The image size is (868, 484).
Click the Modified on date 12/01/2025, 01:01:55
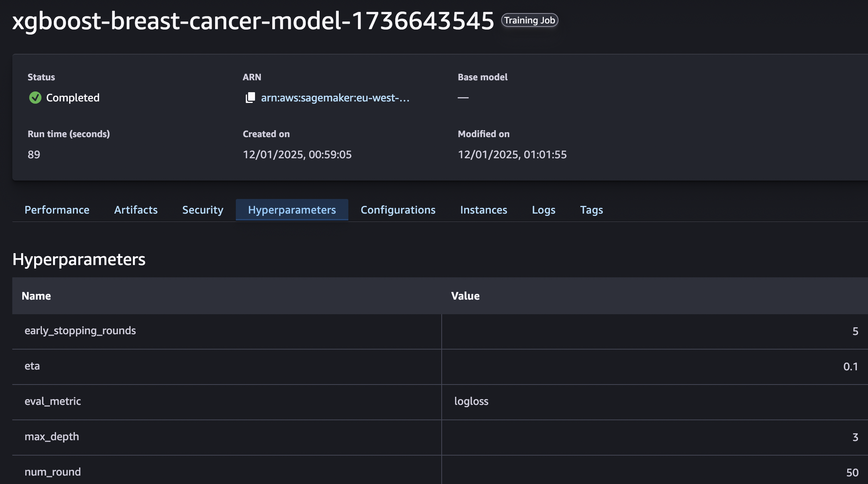tap(512, 154)
